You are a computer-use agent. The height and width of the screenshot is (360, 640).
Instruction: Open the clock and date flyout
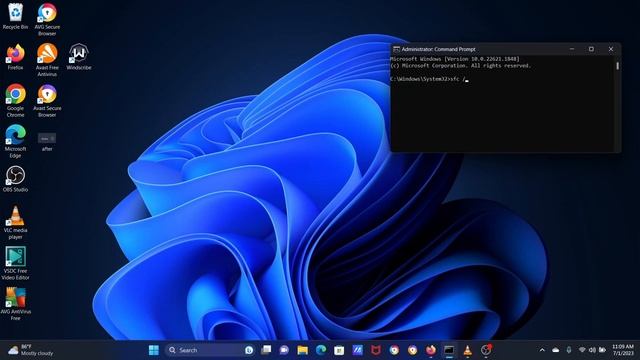tap(623, 350)
